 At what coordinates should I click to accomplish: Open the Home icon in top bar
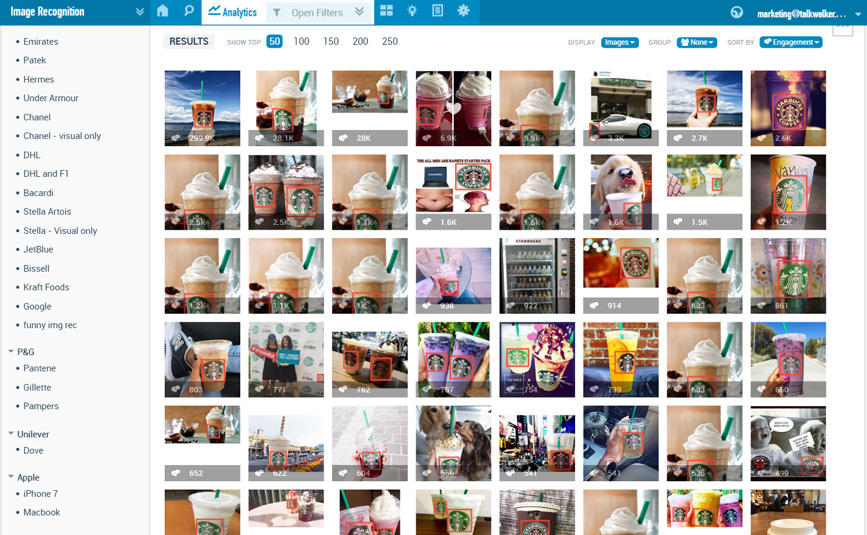162,11
